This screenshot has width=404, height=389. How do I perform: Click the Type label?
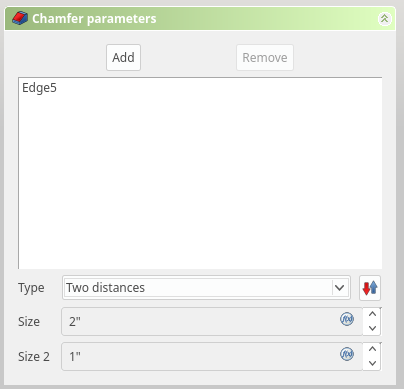tap(31, 288)
